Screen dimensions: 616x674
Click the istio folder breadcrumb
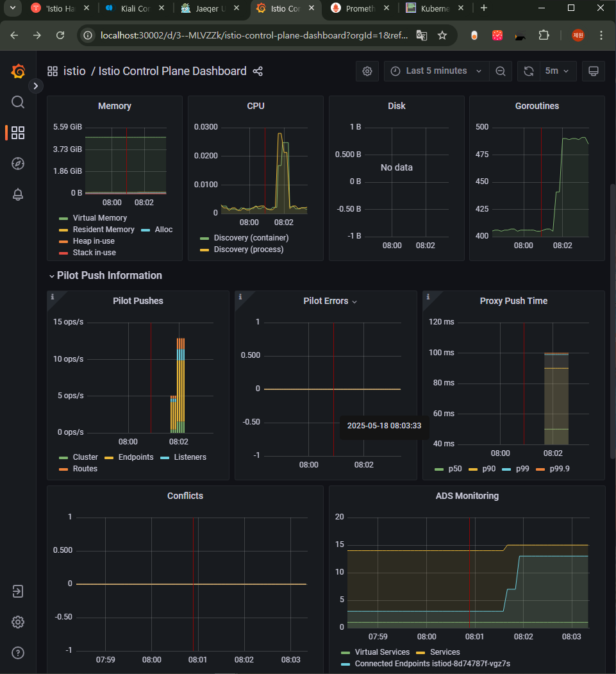point(74,71)
